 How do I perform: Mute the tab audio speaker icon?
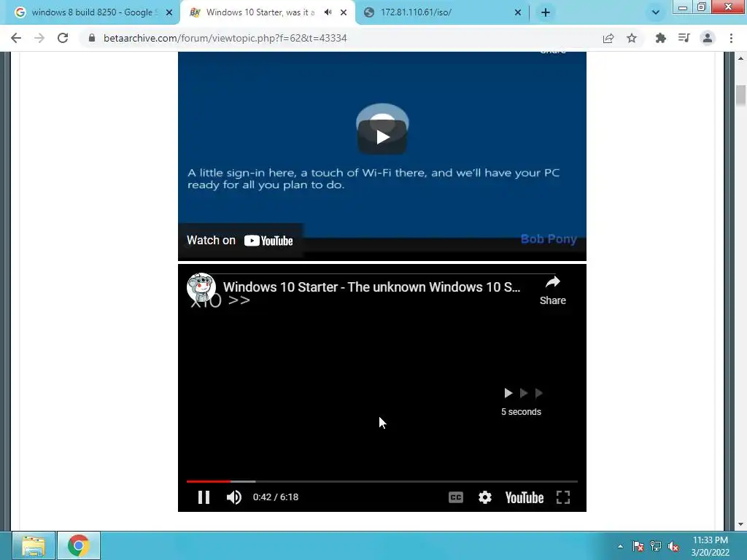(328, 12)
